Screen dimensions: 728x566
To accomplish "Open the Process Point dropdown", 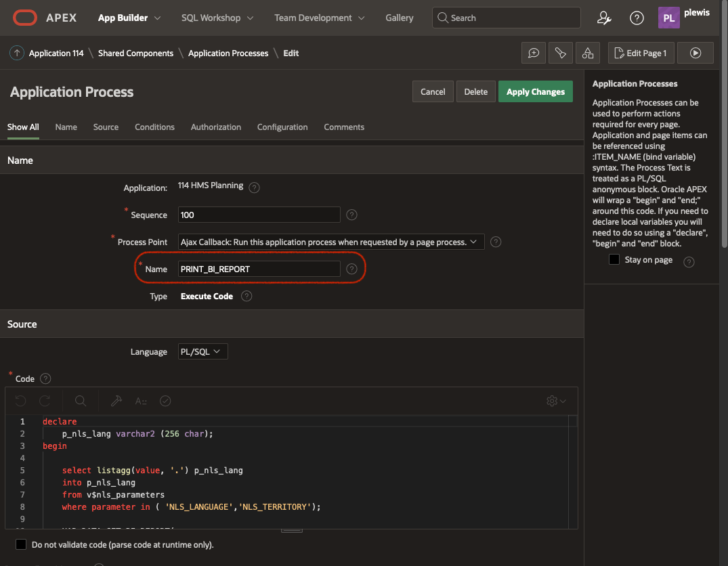I will pyautogui.click(x=331, y=242).
